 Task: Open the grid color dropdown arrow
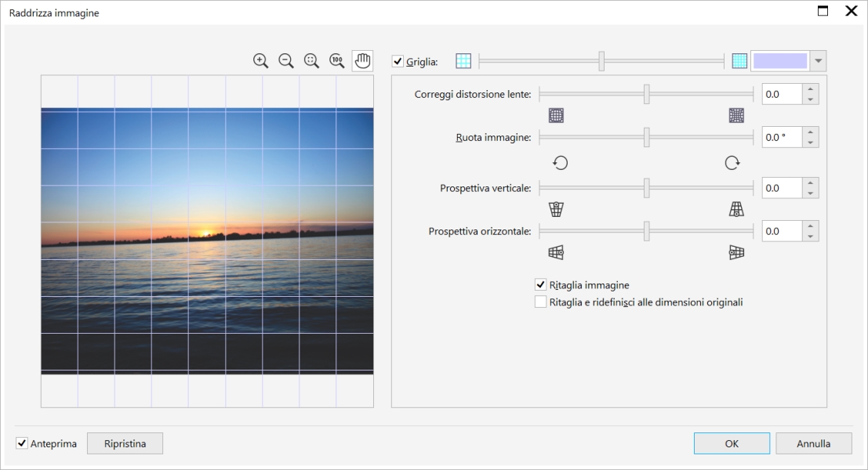pos(818,61)
